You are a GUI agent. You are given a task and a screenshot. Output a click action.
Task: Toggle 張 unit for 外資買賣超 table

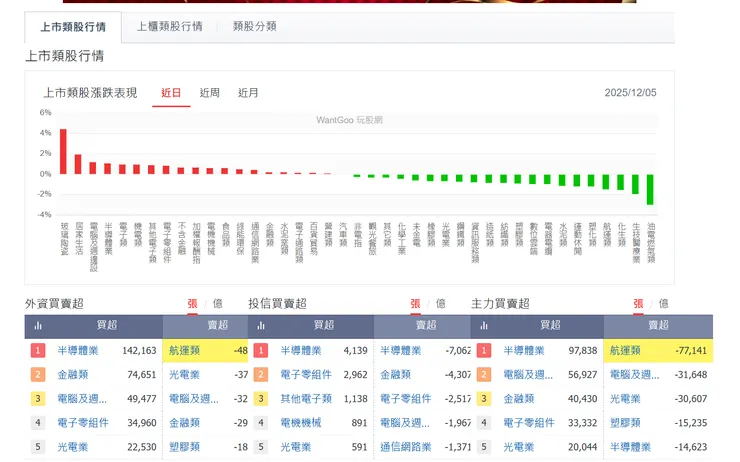click(x=193, y=304)
